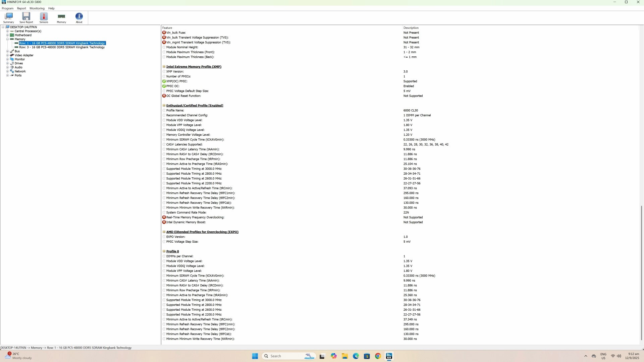Click red X icon beside Vin_bulk Fuse
Viewport: 644px width, 362px height.
point(164,33)
